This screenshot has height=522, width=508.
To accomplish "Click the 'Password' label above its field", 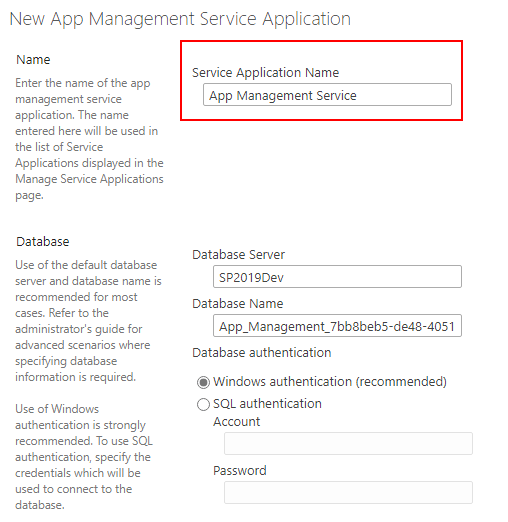I will [240, 471].
